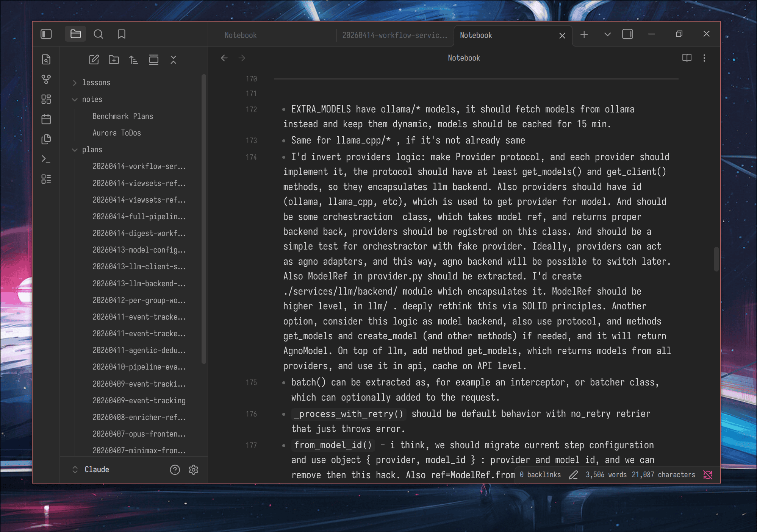Screen dimensions: 757x532
Task: Collapse the notes folder
Action: coord(75,99)
